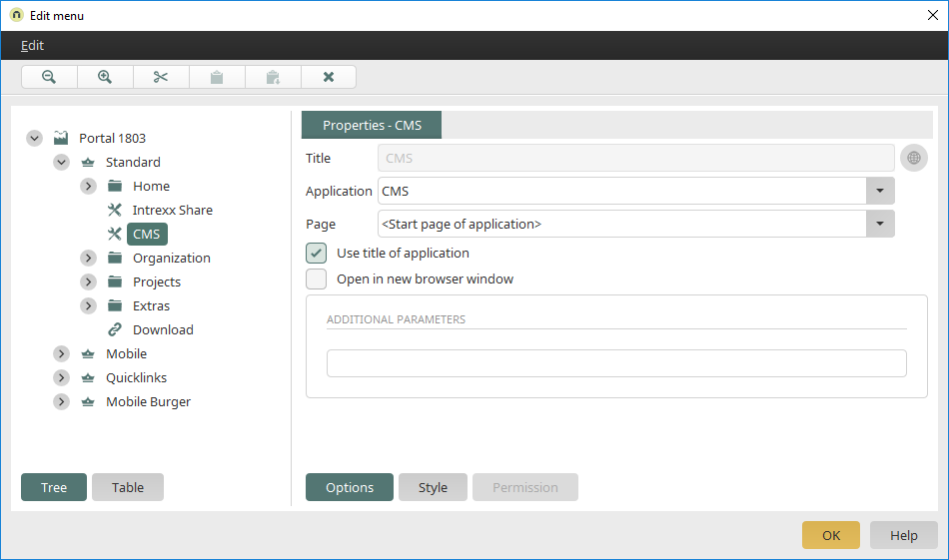The height and width of the screenshot is (560, 949).
Task: Select the Download tree item label
Action: click(x=164, y=329)
